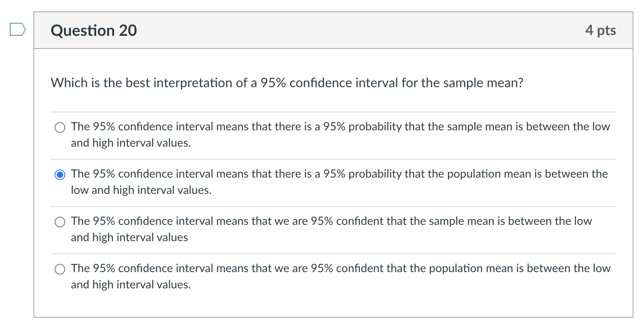Click answer text 'we are 95% confident that the sample mean'
The height and width of the screenshot is (334, 644).
[331, 221]
